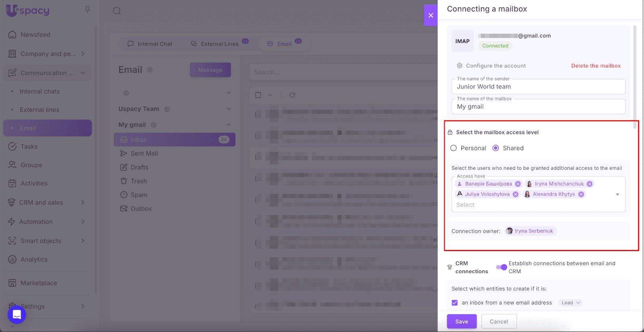644x332 pixels.
Task: Switch to External Lines tab
Action: pyautogui.click(x=219, y=43)
